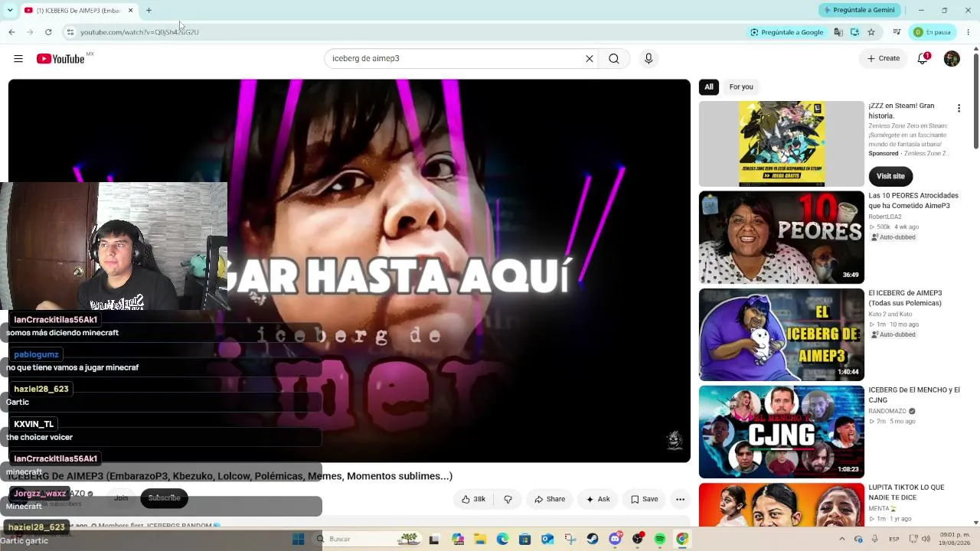Open the Windows Start menu
The image size is (980, 551).
coord(298,539)
